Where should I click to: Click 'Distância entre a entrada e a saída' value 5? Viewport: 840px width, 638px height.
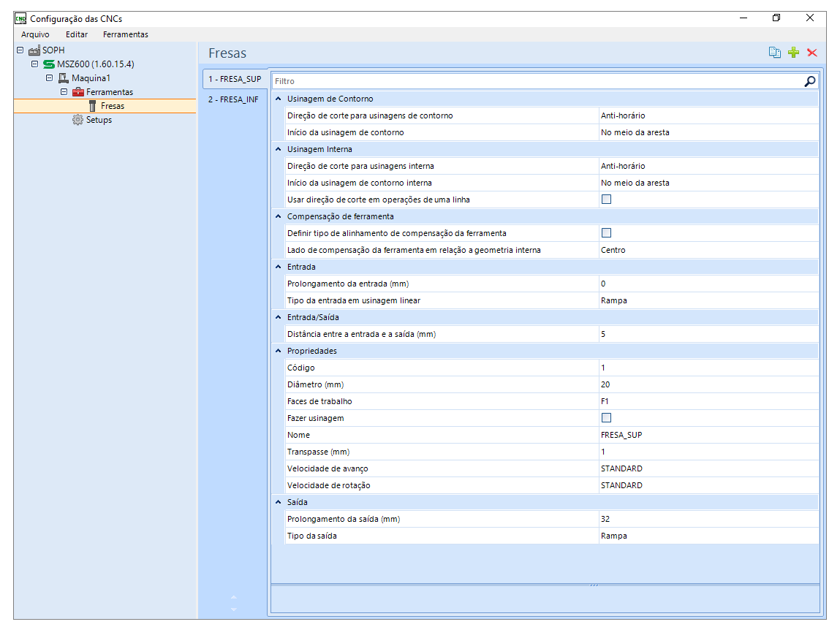(708, 334)
